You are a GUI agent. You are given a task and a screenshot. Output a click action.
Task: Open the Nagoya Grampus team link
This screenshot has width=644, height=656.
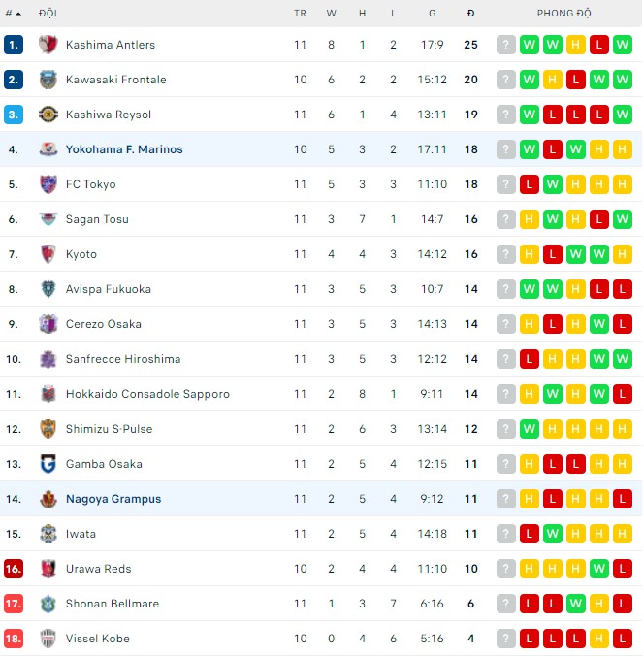[113, 499]
